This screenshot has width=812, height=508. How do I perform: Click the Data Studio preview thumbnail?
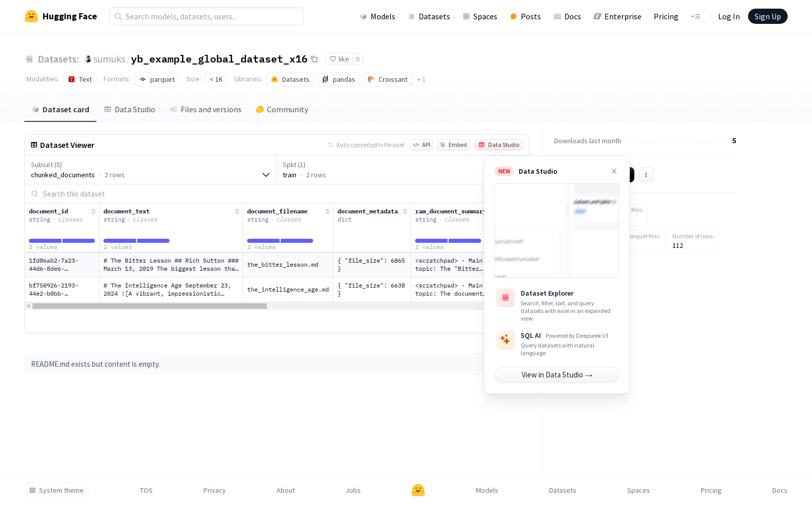pyautogui.click(x=557, y=231)
